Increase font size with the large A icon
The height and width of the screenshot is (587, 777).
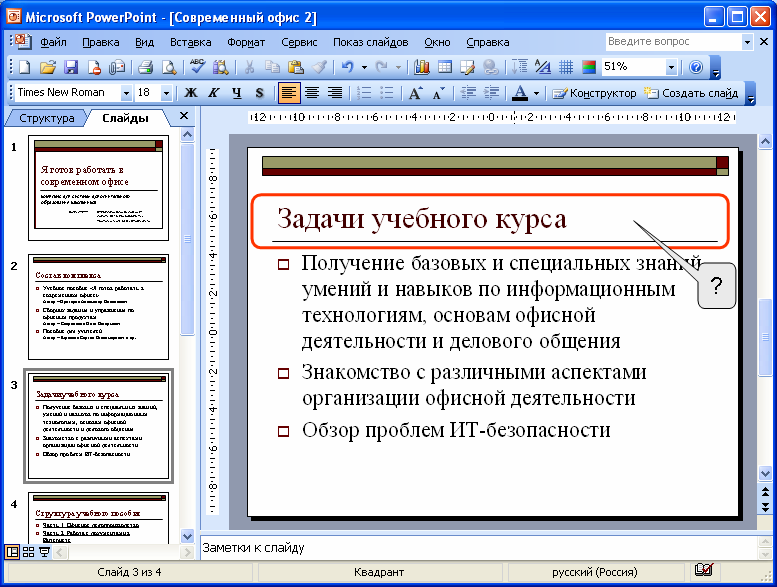tap(415, 93)
